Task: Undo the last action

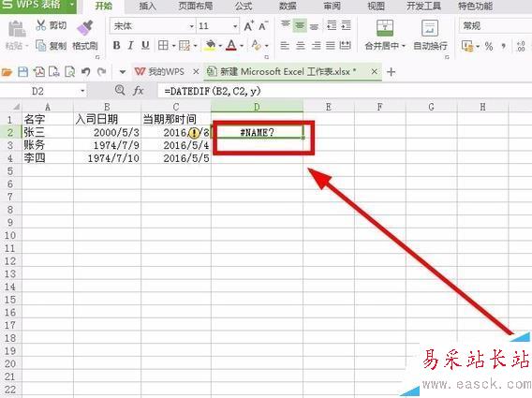Action: click(x=85, y=71)
